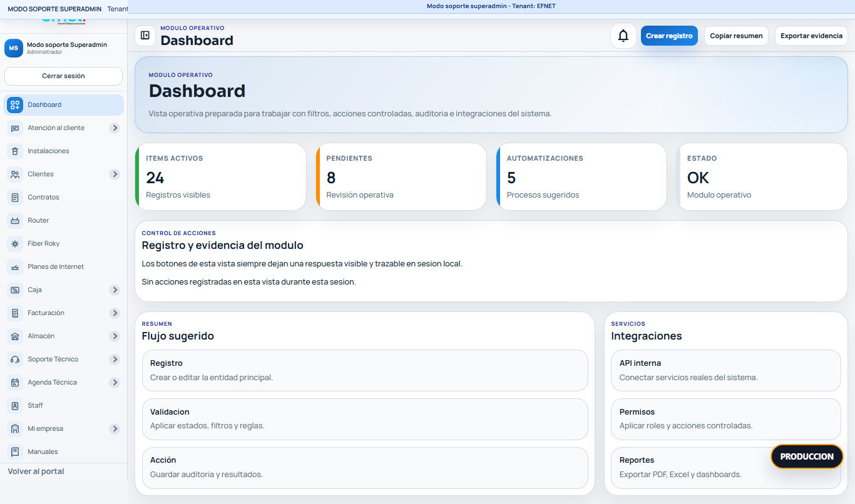
Task: Open the Manuales book icon
Action: (x=15, y=451)
